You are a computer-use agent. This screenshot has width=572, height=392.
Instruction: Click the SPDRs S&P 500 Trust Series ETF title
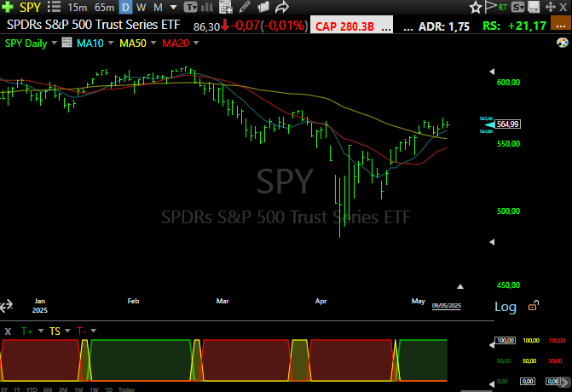[x=94, y=25]
